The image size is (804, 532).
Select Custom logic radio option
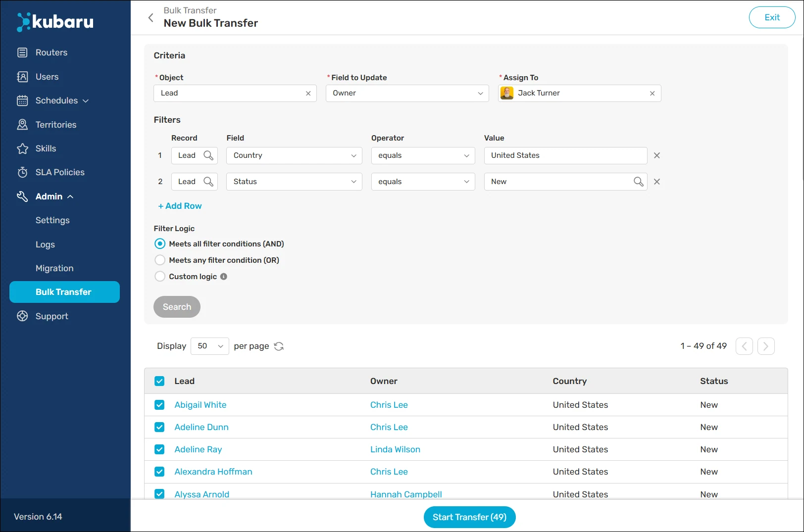point(160,277)
